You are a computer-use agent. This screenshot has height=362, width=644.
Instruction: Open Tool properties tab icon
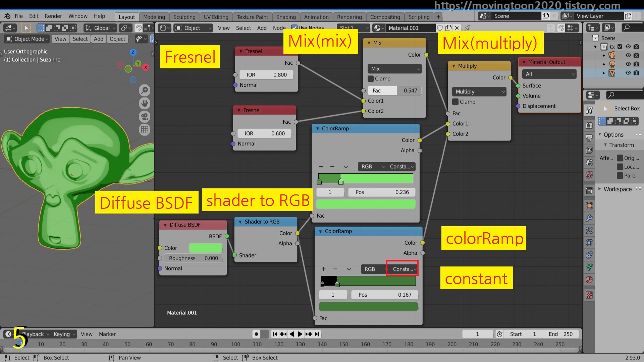click(x=589, y=110)
